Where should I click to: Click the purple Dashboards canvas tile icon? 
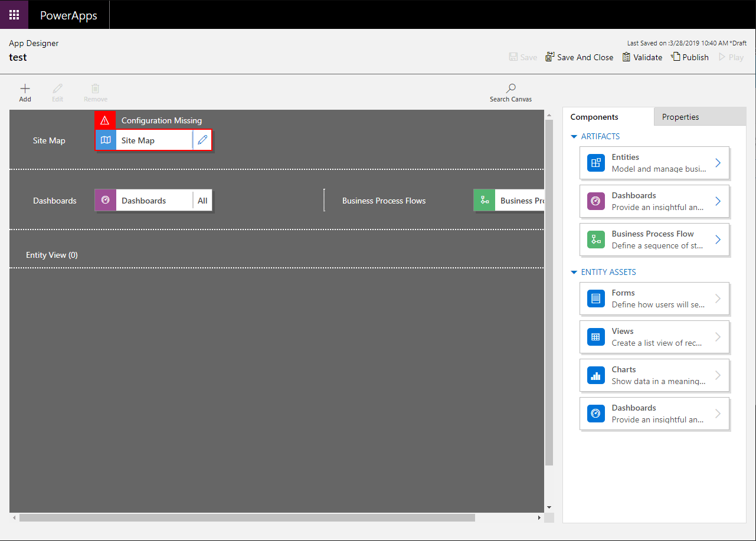[106, 201]
